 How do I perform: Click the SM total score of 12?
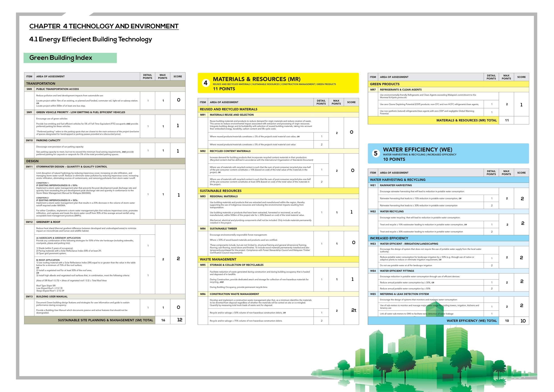(x=180, y=320)
